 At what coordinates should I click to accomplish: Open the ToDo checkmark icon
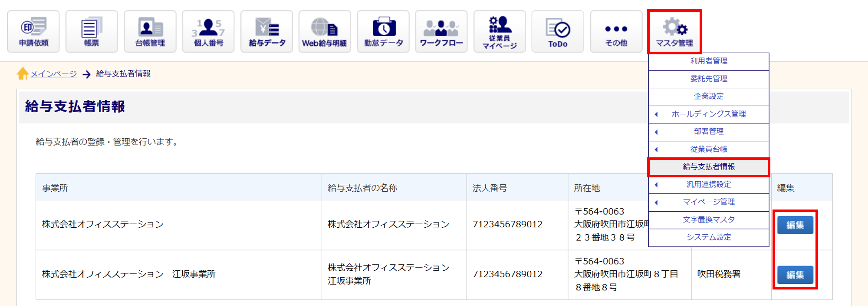558,31
